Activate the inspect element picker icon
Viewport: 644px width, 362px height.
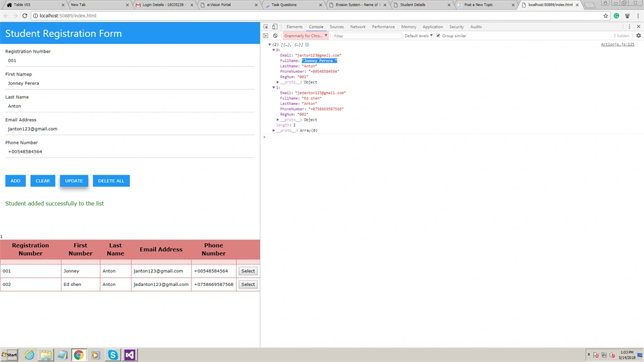(266, 26)
